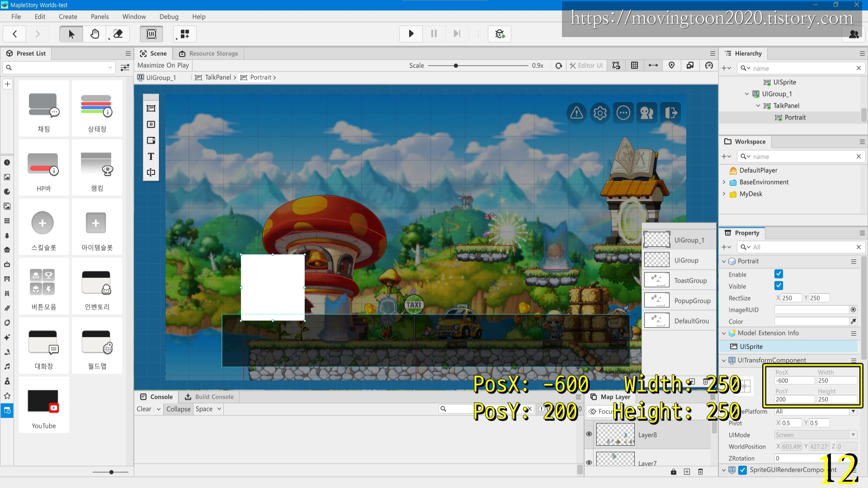Lock the map layer with lock icon
The height and width of the screenshot is (488, 868).
tap(674, 472)
